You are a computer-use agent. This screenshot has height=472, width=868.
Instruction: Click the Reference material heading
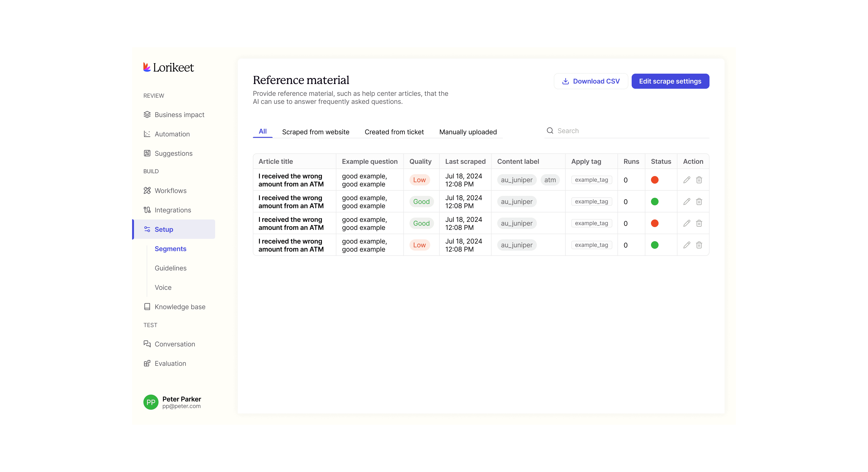pos(301,80)
